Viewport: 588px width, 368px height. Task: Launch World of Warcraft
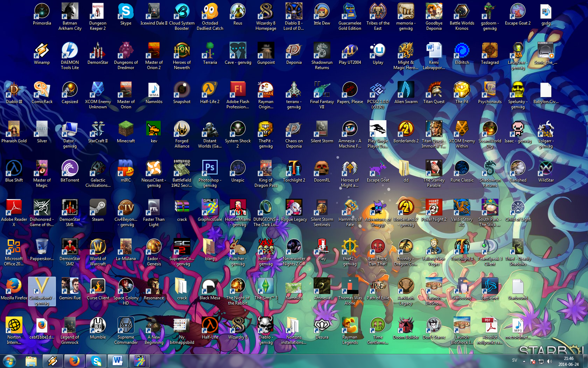point(98,247)
